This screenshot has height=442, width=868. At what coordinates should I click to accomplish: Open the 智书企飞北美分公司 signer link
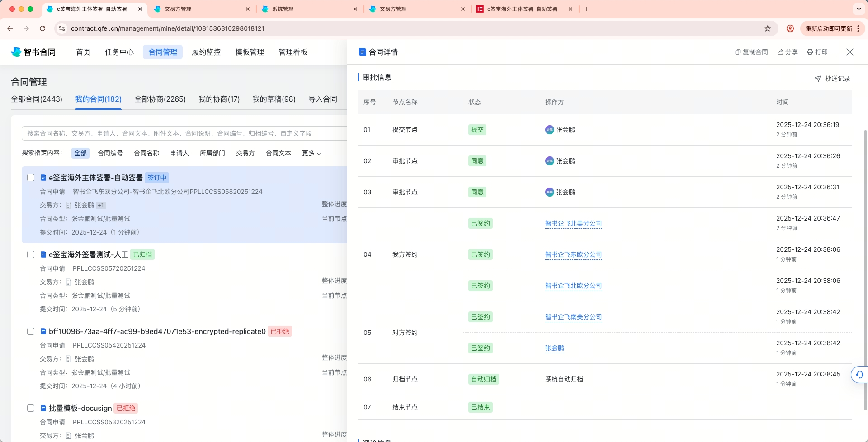coord(573,223)
